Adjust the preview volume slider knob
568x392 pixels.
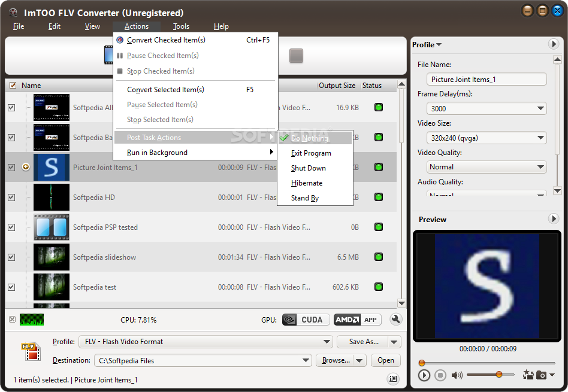pos(499,375)
